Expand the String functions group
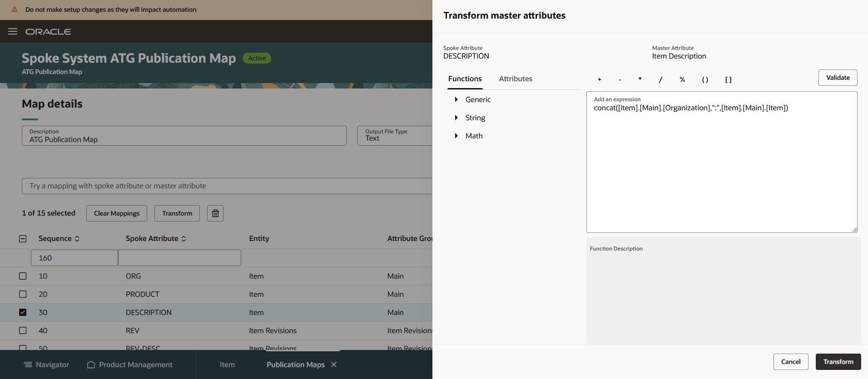The image size is (868, 379). (456, 118)
